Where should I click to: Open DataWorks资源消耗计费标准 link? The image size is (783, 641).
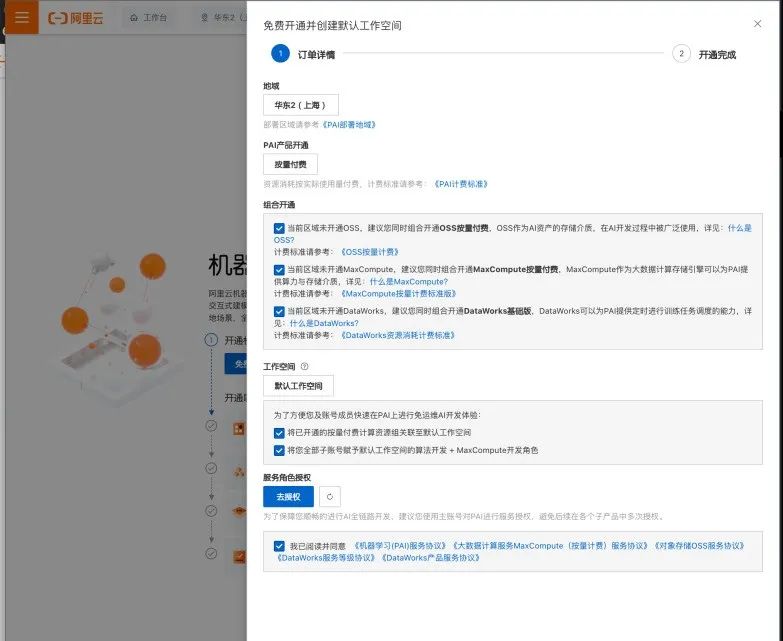pos(398,335)
